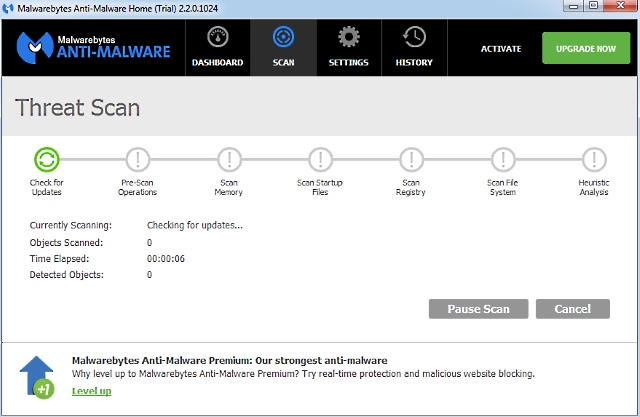
Task: Select the Scan target icon
Action: pos(283,38)
